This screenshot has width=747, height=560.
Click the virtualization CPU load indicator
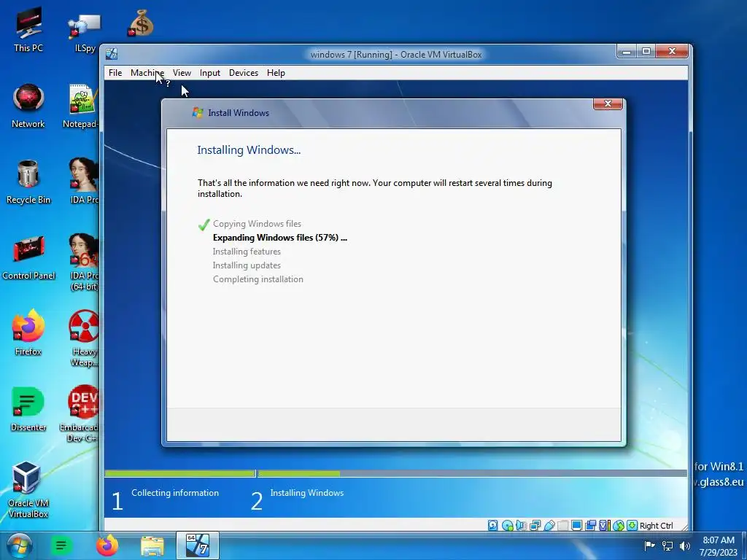605,525
